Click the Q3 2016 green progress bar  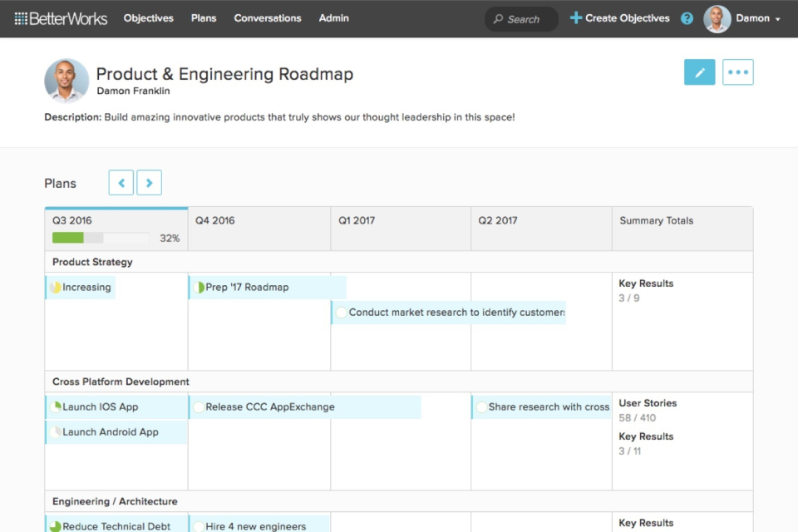tap(68, 238)
